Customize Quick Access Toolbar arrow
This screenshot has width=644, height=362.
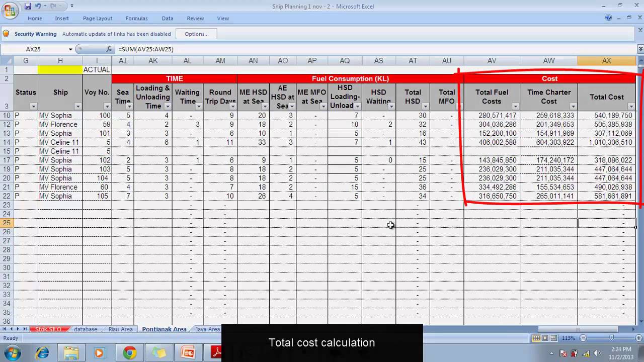[x=72, y=6]
